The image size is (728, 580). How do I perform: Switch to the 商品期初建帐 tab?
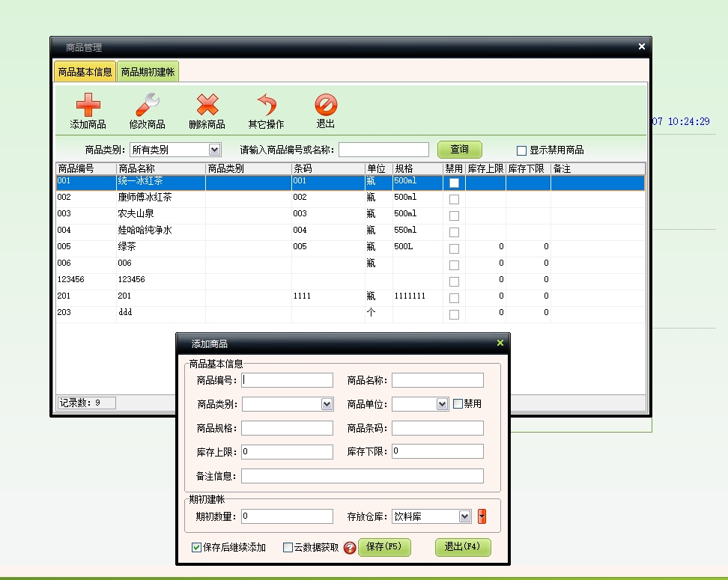click(x=148, y=72)
